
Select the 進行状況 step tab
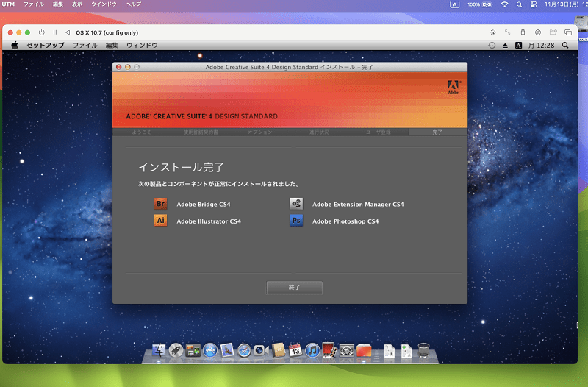(319, 132)
